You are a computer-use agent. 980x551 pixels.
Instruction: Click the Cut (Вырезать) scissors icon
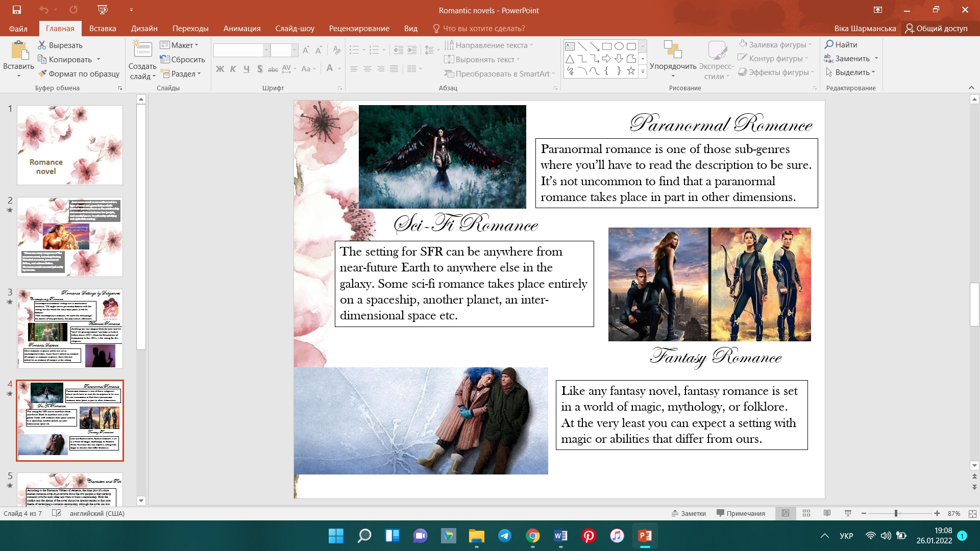click(42, 45)
